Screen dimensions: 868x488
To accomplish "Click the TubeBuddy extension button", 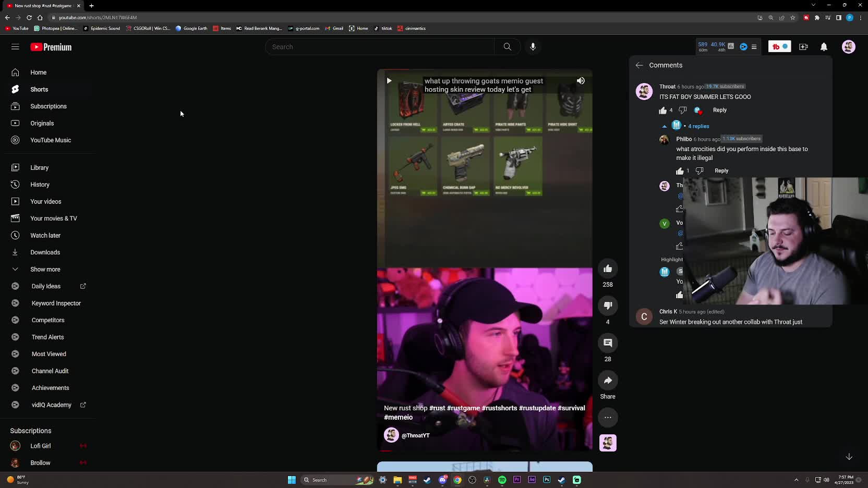I will point(780,47).
